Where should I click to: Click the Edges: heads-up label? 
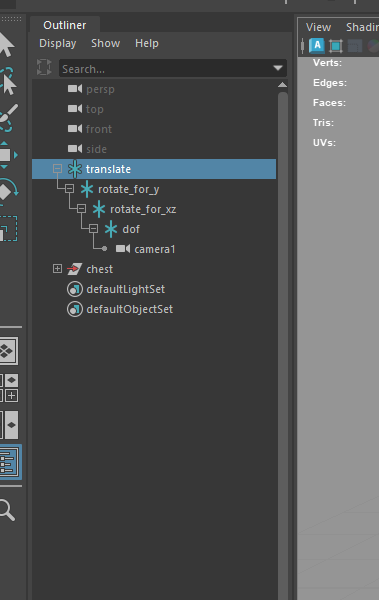330,83
